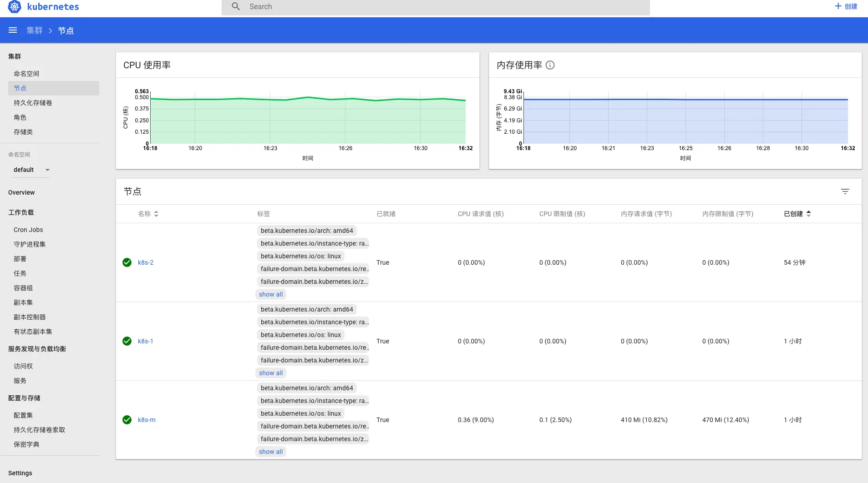The width and height of the screenshot is (868, 483).
Task: Click the Kubernetes logo icon
Action: (15, 7)
